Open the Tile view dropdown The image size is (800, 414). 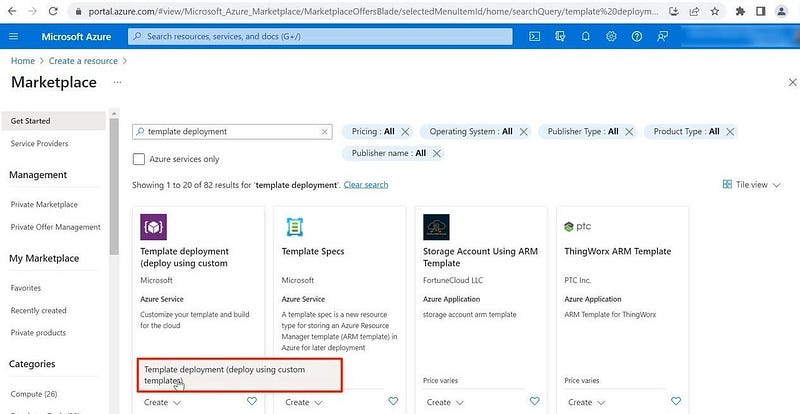pyautogui.click(x=752, y=185)
